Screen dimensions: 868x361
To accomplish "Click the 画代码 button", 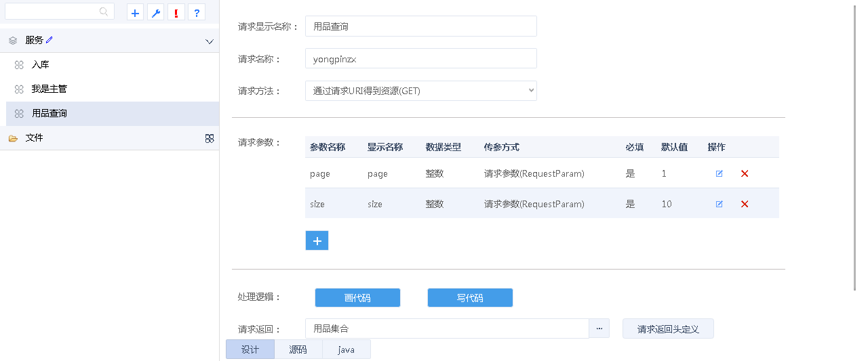I will pos(357,297).
